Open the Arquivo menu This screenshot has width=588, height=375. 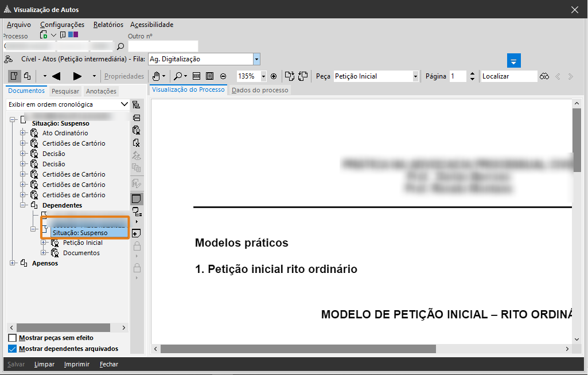click(x=19, y=25)
